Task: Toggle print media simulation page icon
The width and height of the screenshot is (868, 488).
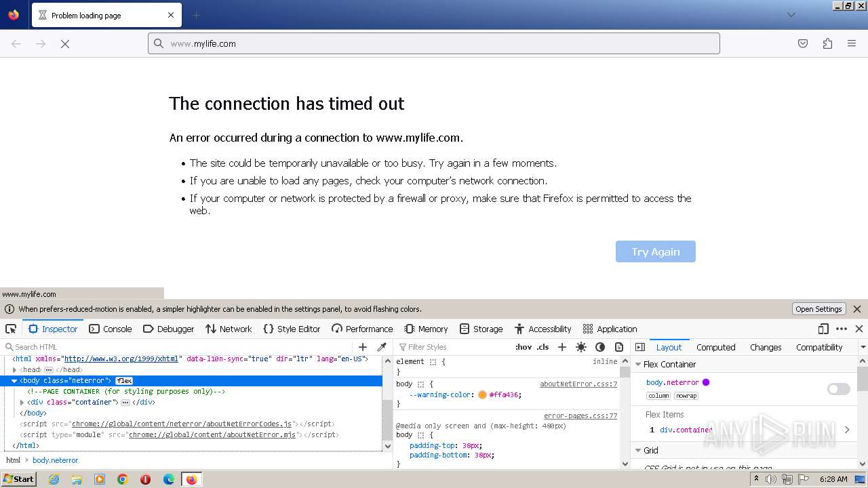Action: click(x=619, y=347)
